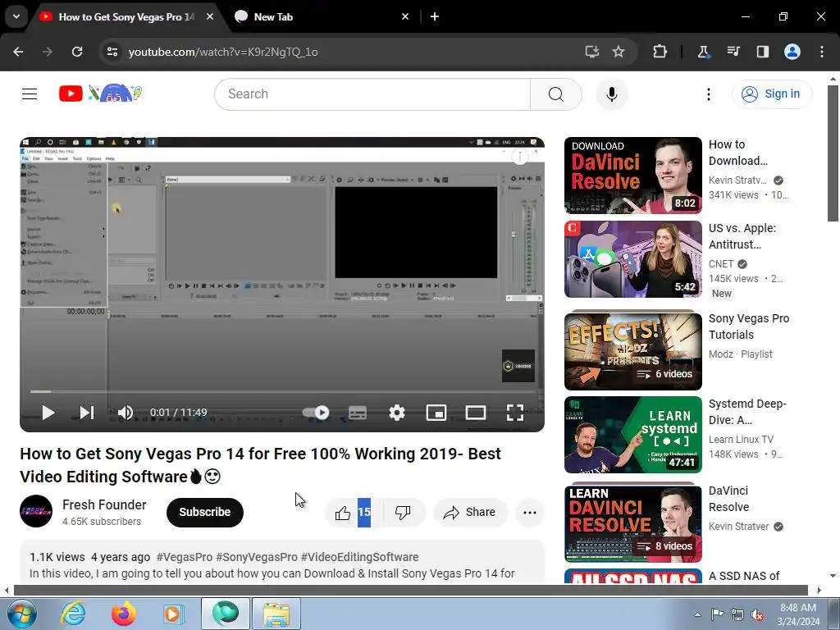Click the #VideoEditingSoftware hashtag

[359, 557]
